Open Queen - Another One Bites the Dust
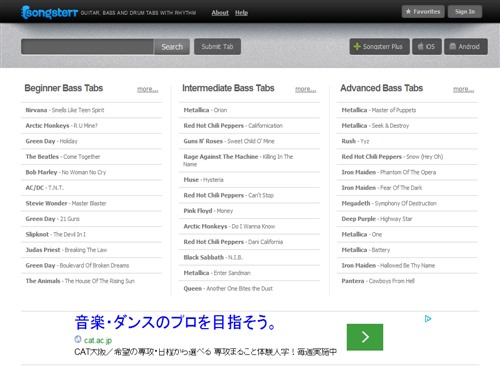Screen dimensions: 500x375 click(x=228, y=289)
